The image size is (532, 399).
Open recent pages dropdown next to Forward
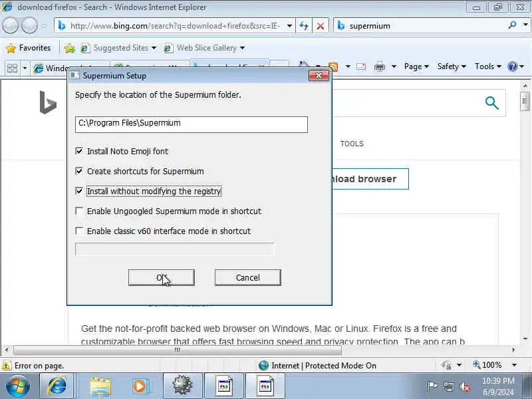(x=45, y=26)
